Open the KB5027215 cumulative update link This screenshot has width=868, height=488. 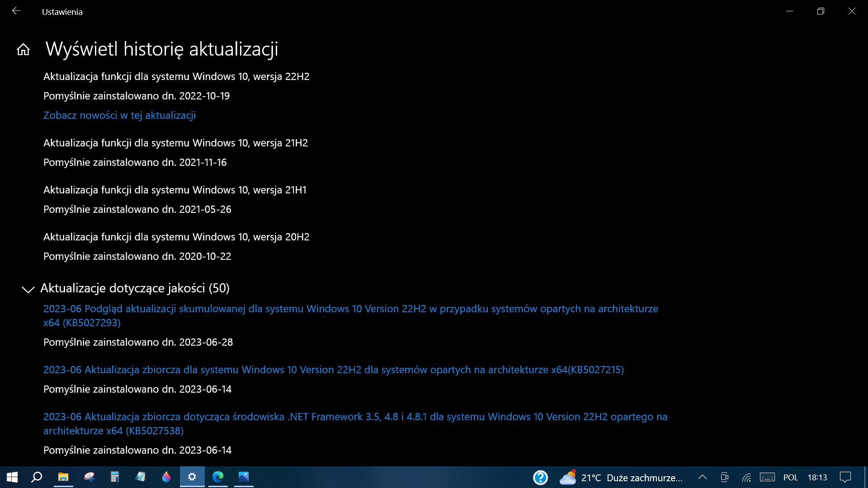click(x=333, y=370)
